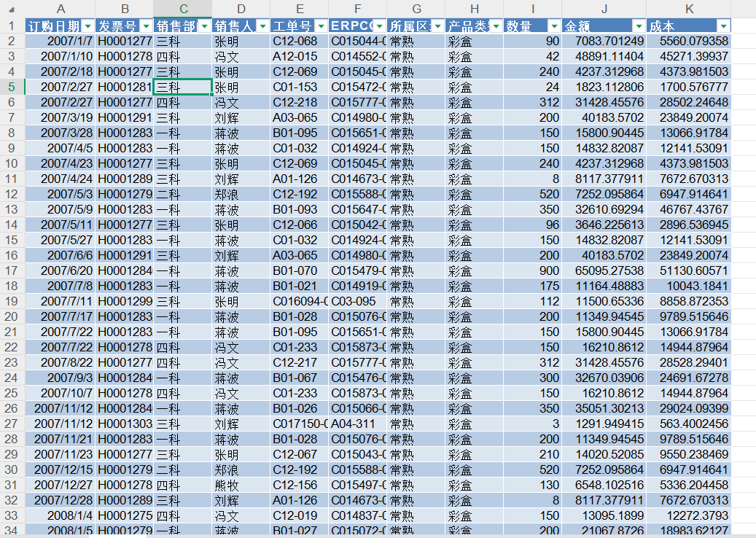Select column J header
756x538 pixels.
[x=604, y=9]
